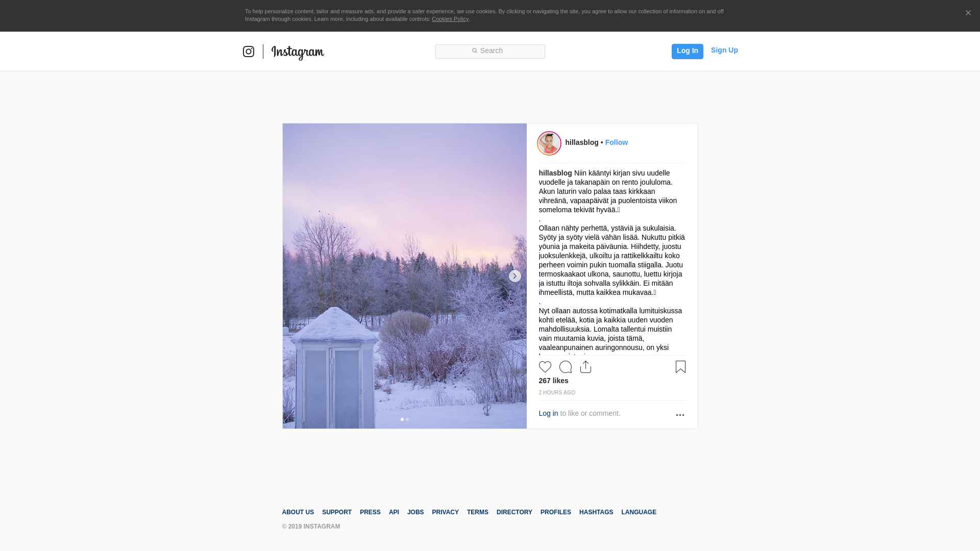The image size is (980, 551).
Task: Focus the Search field
Action: point(490,52)
